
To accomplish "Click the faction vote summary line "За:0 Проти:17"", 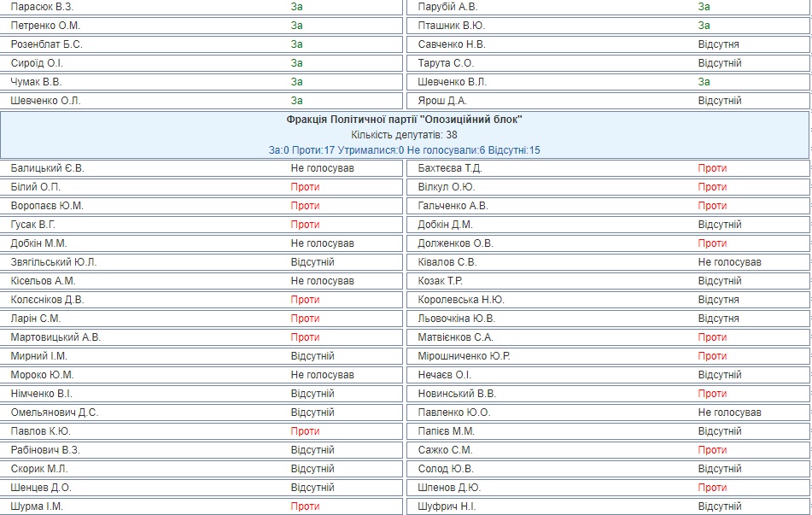I will pyautogui.click(x=405, y=150).
